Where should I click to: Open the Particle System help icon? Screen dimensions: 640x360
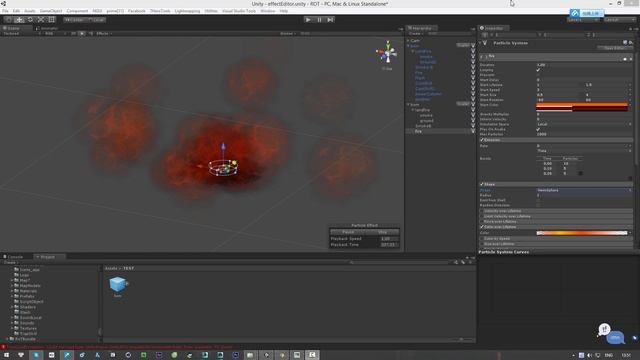click(625, 42)
